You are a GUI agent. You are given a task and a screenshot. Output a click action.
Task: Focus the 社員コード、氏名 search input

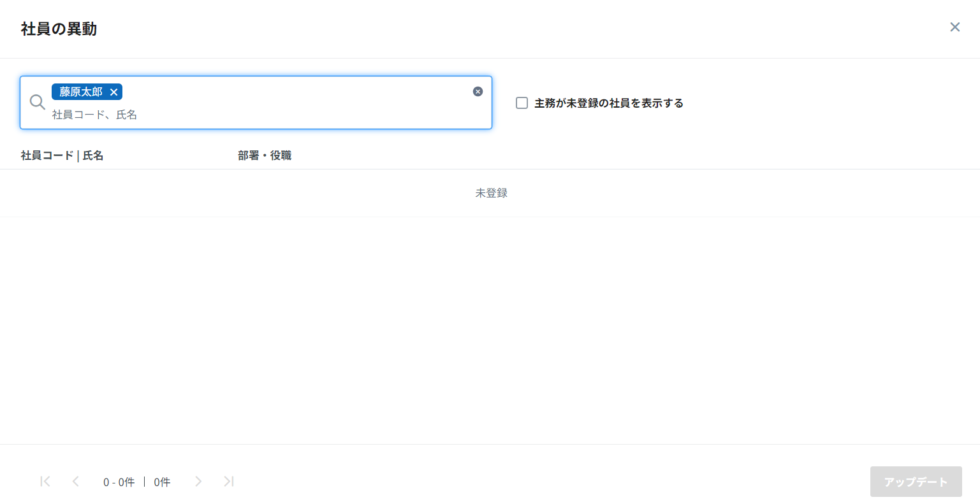tap(255, 115)
